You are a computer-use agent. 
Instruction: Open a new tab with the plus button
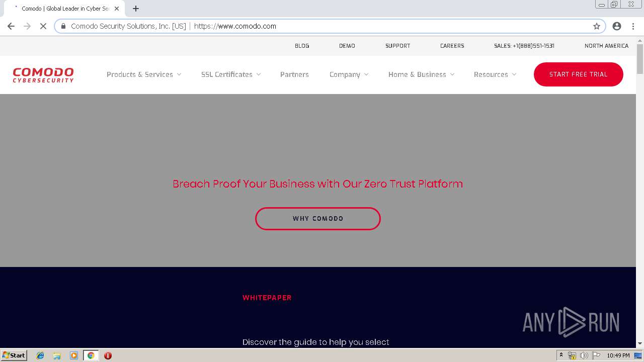pyautogui.click(x=136, y=9)
